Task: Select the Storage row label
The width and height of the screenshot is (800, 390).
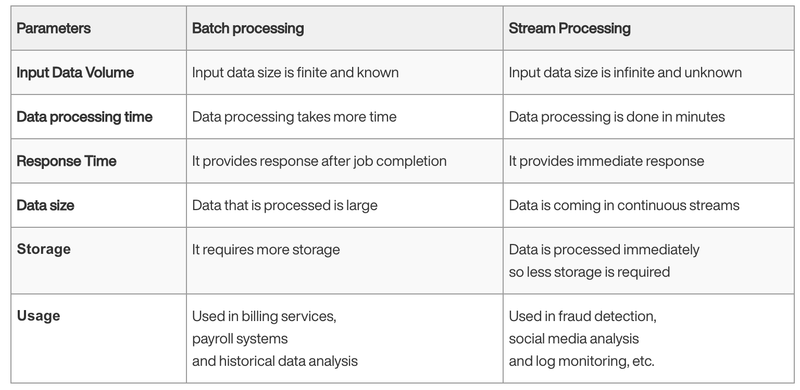Action: point(43,249)
